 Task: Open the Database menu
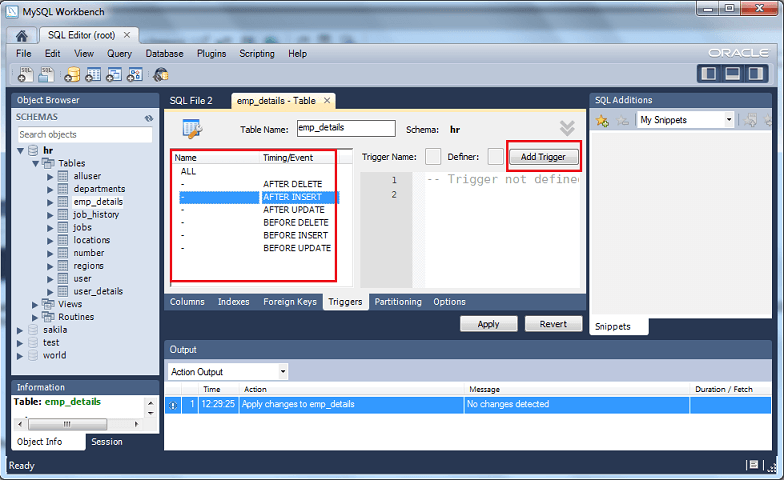[164, 54]
